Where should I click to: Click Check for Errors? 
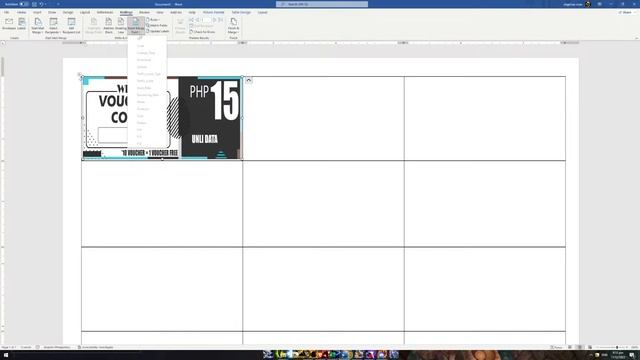click(202, 31)
